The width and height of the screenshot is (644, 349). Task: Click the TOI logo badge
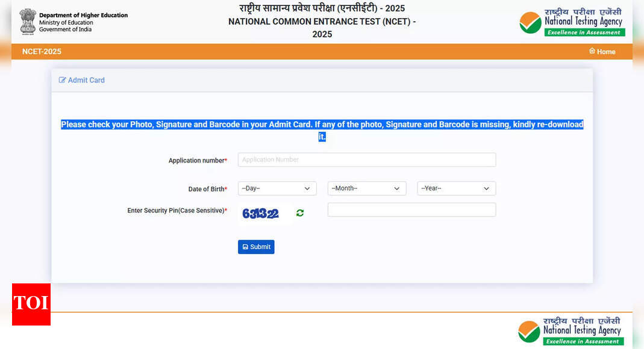(x=31, y=304)
